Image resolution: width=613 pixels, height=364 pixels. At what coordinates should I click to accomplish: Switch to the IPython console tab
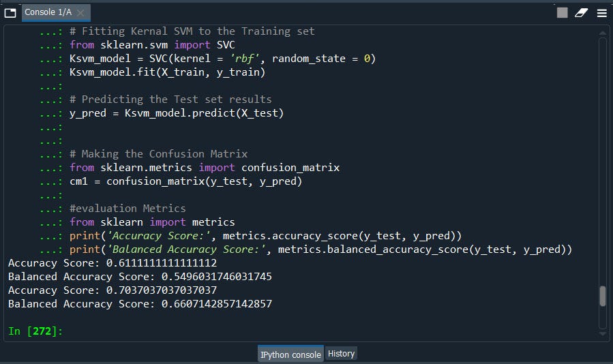290,354
